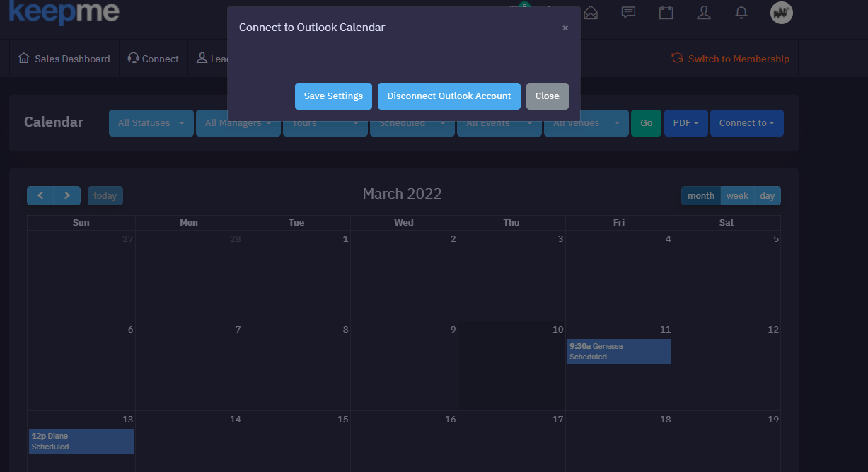Click the Save Settings button
868x472 pixels.
pyautogui.click(x=333, y=96)
